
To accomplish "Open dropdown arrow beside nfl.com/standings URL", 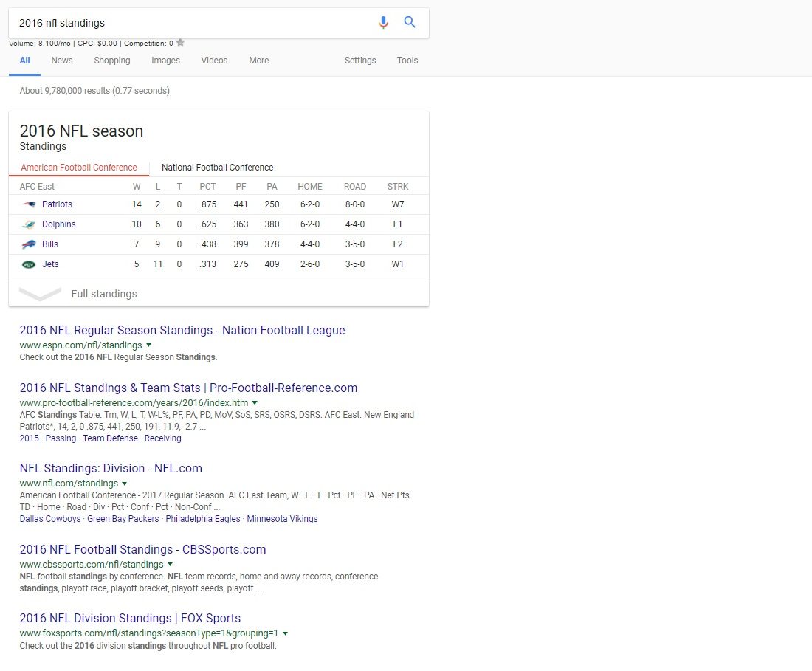I will 124,483.
